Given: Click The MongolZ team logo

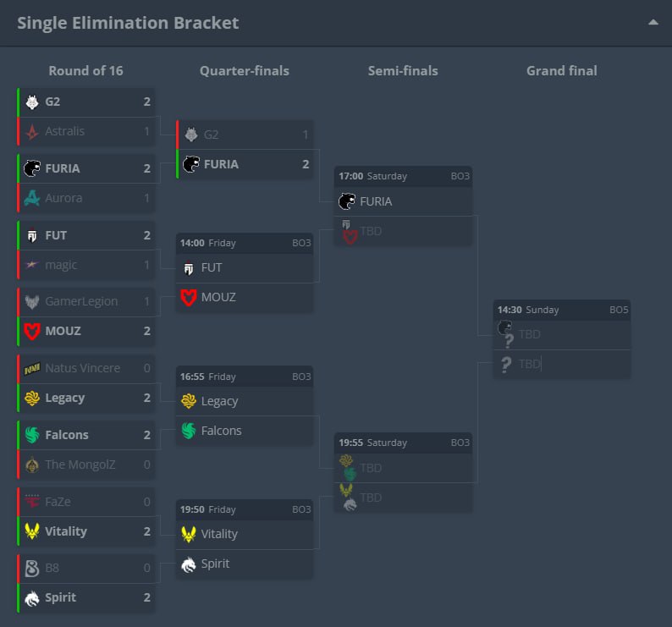Looking at the screenshot, I should [x=32, y=465].
